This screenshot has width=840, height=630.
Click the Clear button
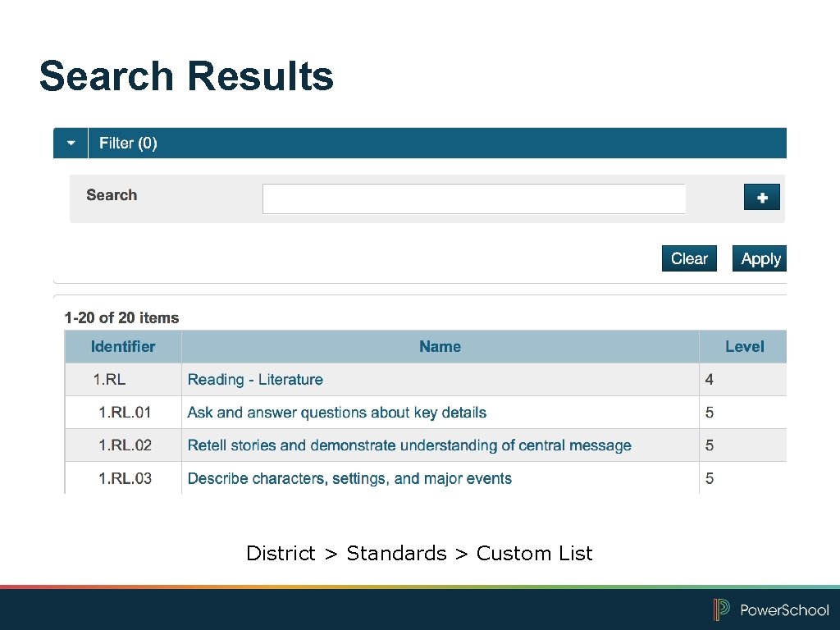pyautogui.click(x=689, y=258)
